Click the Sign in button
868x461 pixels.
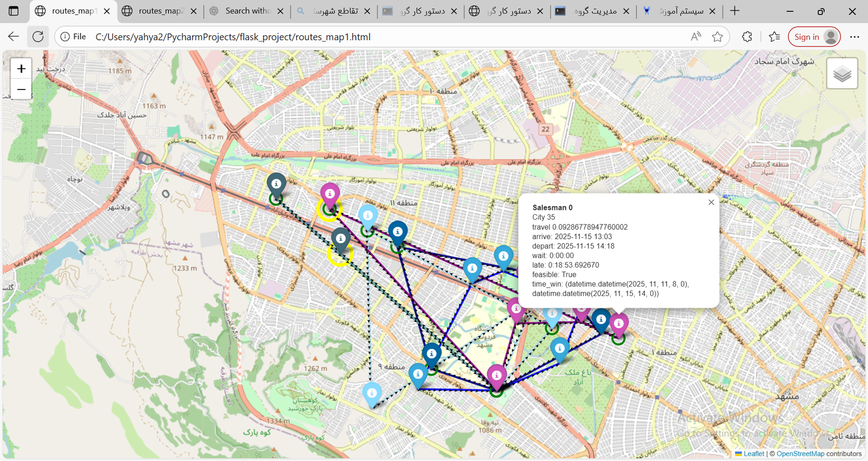(807, 37)
